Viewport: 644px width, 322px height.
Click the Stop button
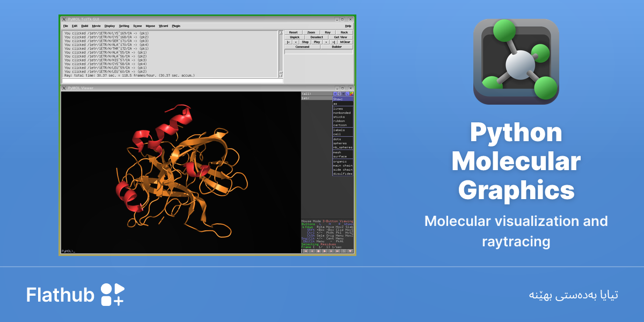coord(305,42)
